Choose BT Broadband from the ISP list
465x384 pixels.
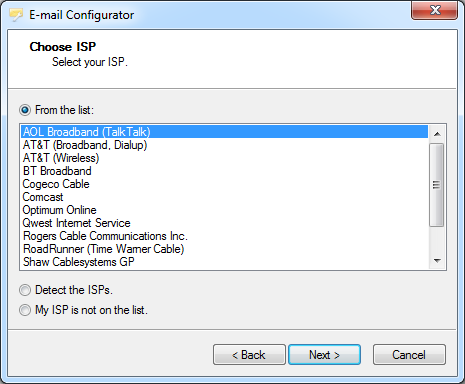pyautogui.click(x=224, y=171)
